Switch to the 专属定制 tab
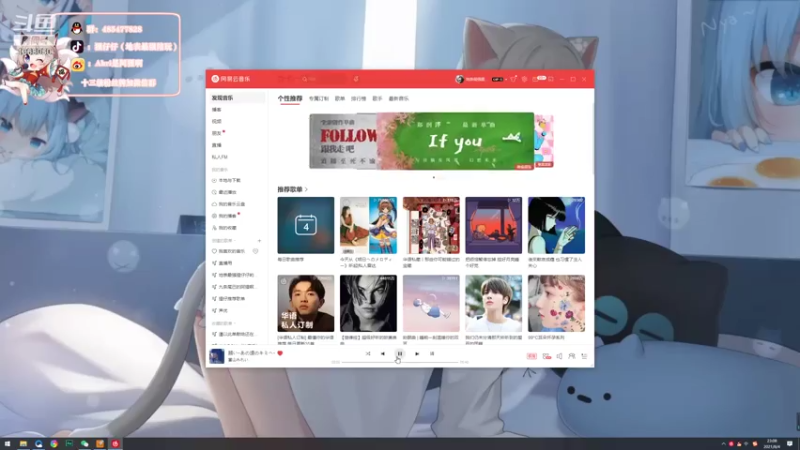 pos(318,98)
